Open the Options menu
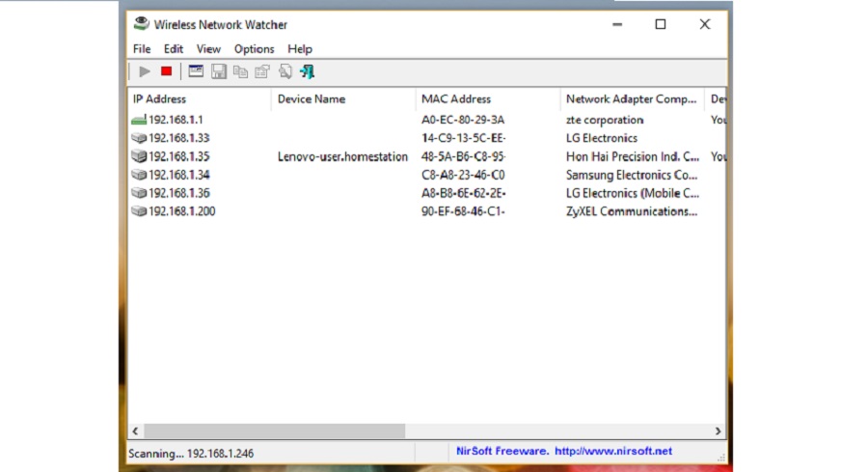The image size is (868, 472). pos(254,49)
